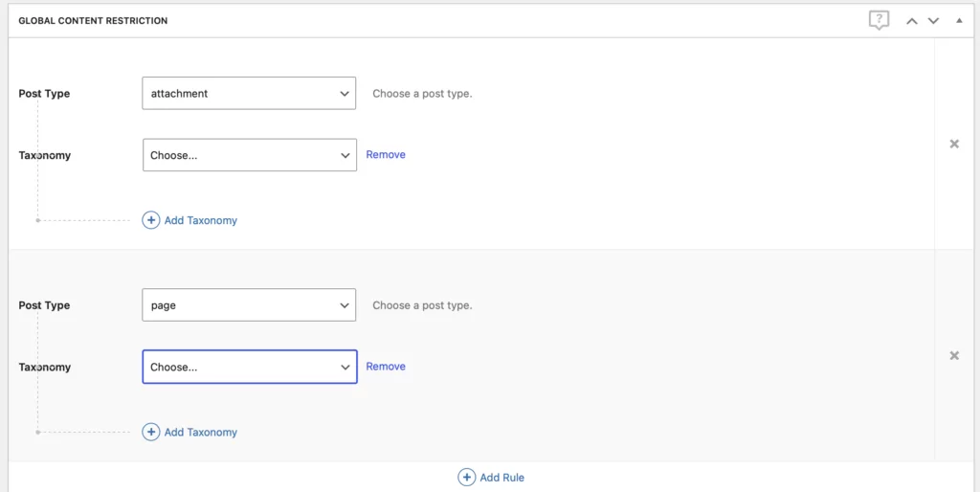980x492 pixels.
Task: Click Taxonomy label in attachment rule
Action: coord(44,156)
